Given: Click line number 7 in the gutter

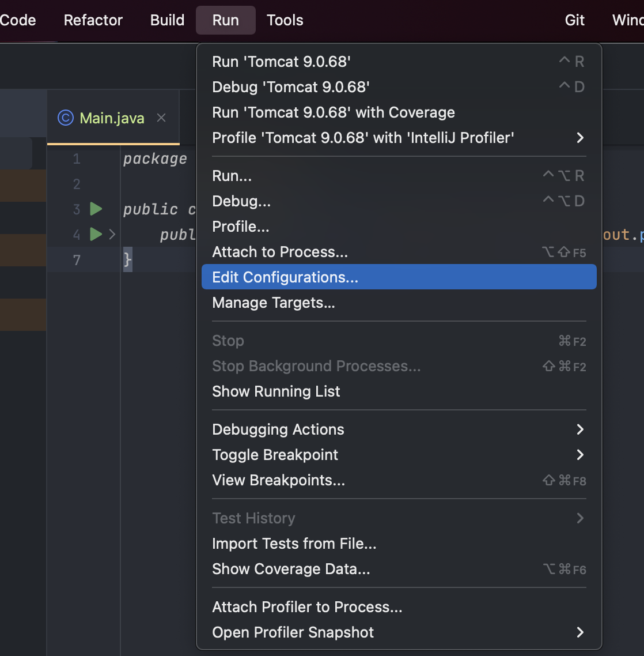Looking at the screenshot, I should coord(77,260).
